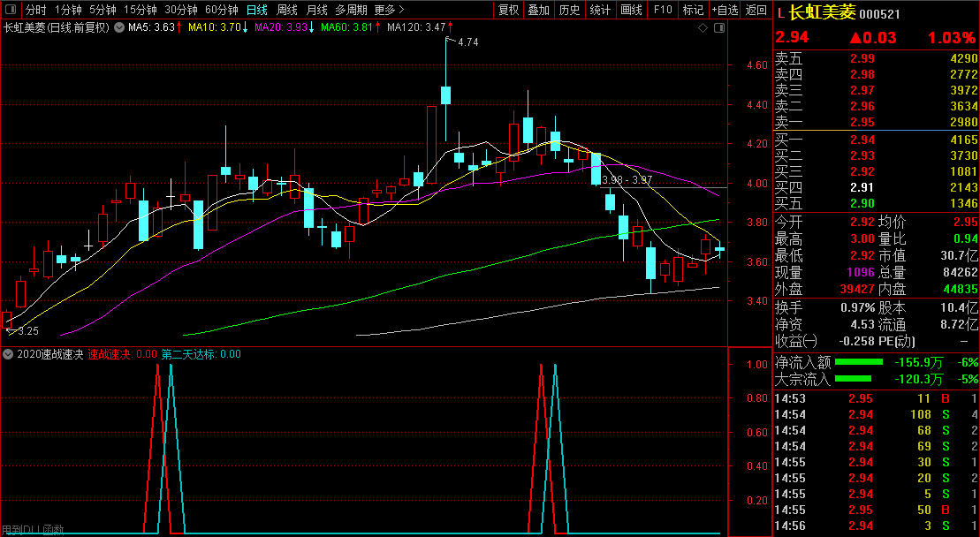The height and width of the screenshot is (537, 980).
Task: Click the 3.98 - 3.97 gap label
Action: point(627,180)
